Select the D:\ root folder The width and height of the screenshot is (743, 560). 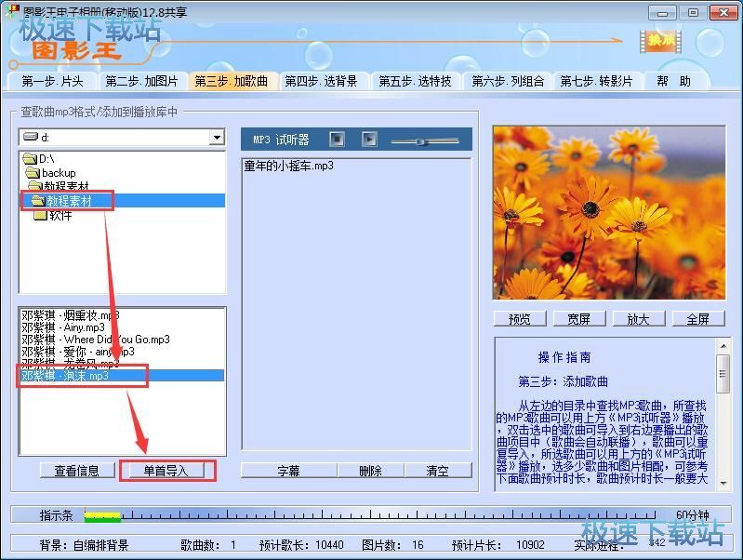pos(39,159)
